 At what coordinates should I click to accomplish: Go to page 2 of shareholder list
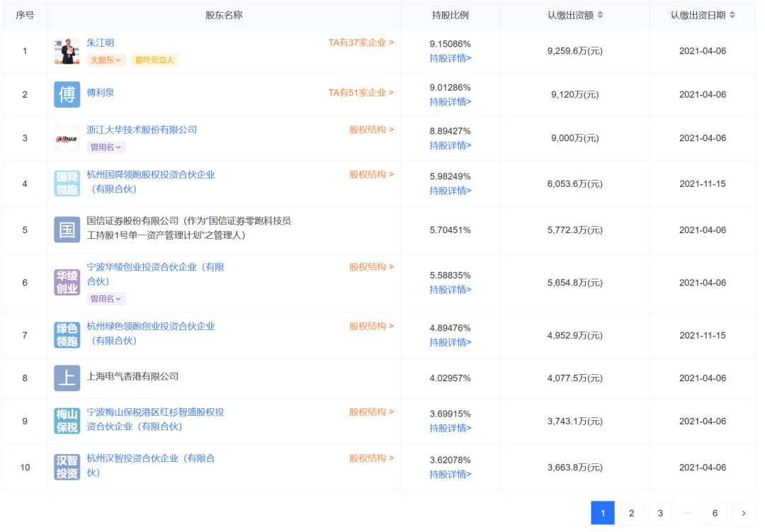[x=631, y=512]
